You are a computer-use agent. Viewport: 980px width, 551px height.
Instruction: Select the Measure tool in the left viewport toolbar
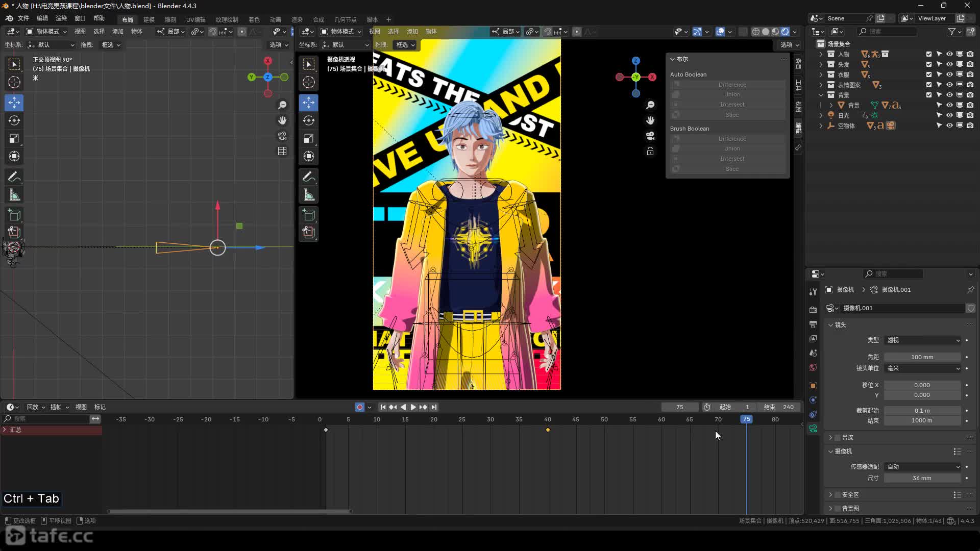pos(14,195)
